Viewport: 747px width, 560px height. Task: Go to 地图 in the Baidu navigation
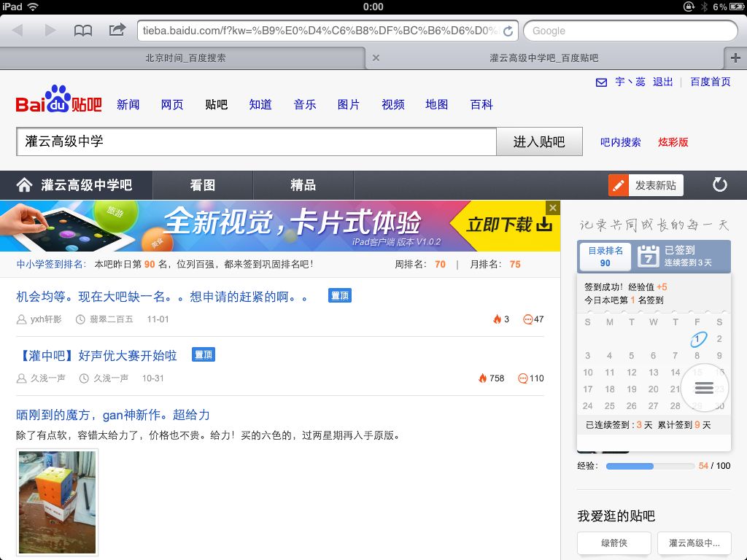pyautogui.click(x=436, y=104)
